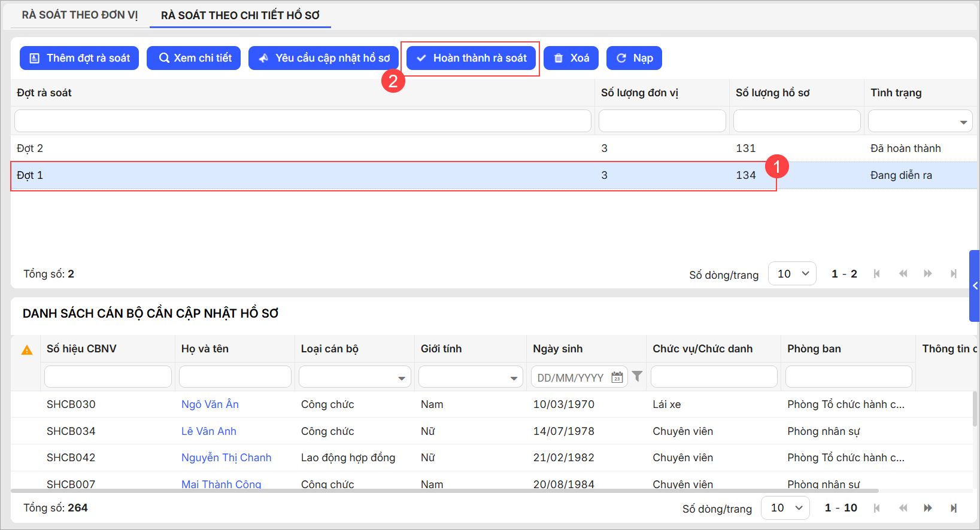Expand the blue side panel arrow
The image size is (980, 530).
click(975, 286)
